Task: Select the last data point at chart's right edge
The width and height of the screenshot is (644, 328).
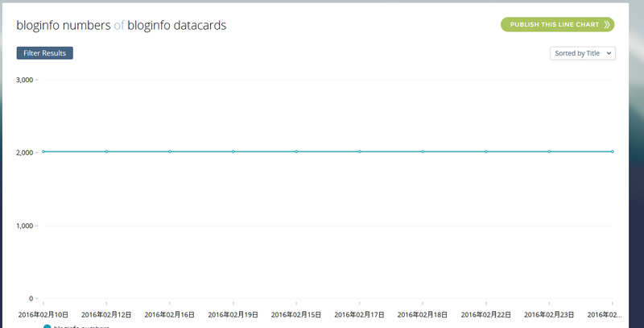Action: coord(613,152)
